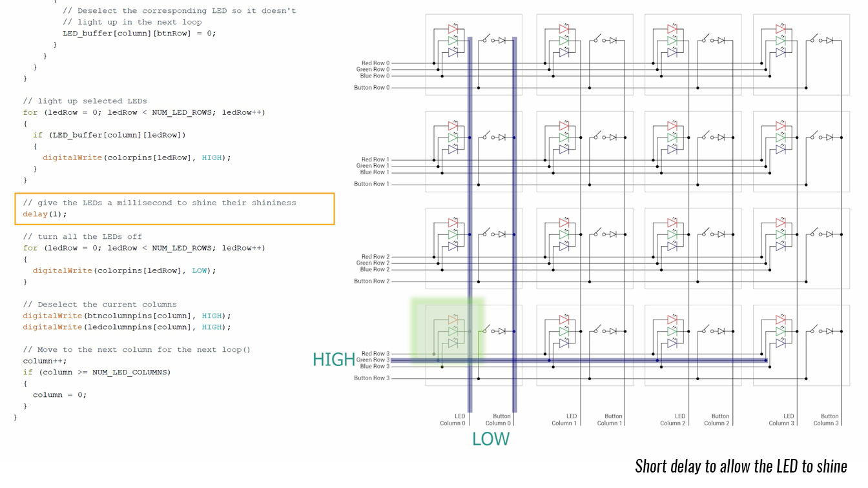The width and height of the screenshot is (868, 488).
Task: Select "digitalWrite(ledcolumnpins[column], HIGH);" line
Action: click(x=127, y=327)
